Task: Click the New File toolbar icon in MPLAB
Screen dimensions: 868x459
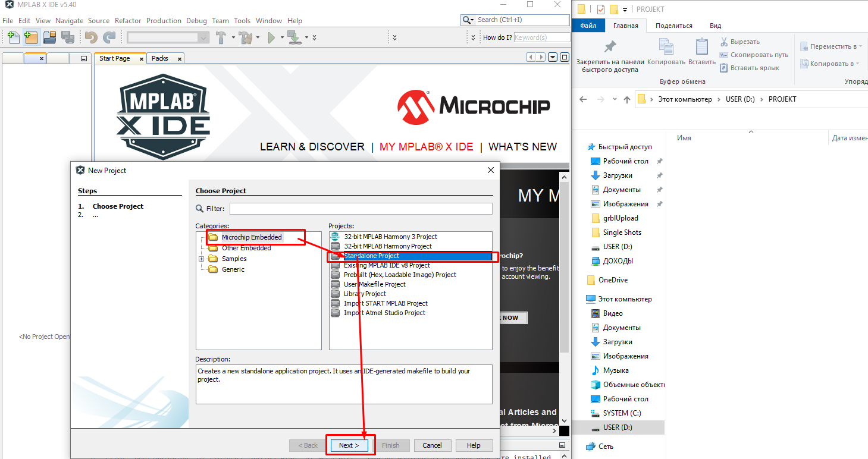Action: pos(13,37)
